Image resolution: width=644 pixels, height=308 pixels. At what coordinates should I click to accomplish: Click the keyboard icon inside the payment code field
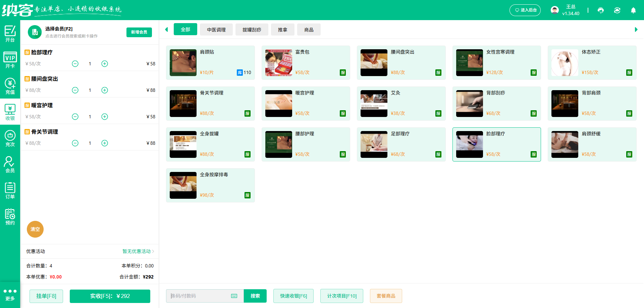pyautogui.click(x=234, y=296)
